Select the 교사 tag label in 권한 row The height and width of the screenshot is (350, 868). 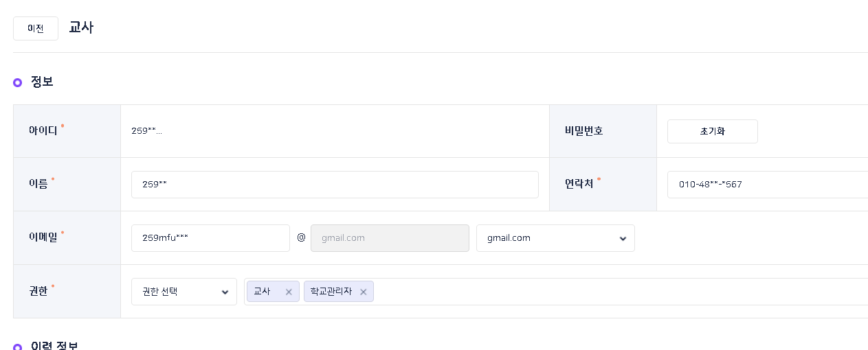pos(262,292)
